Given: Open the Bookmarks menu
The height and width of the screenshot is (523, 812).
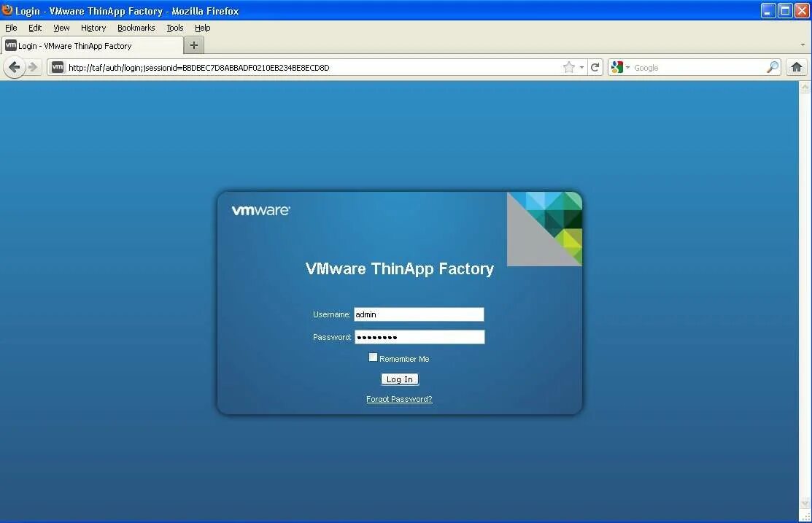Looking at the screenshot, I should [136, 28].
